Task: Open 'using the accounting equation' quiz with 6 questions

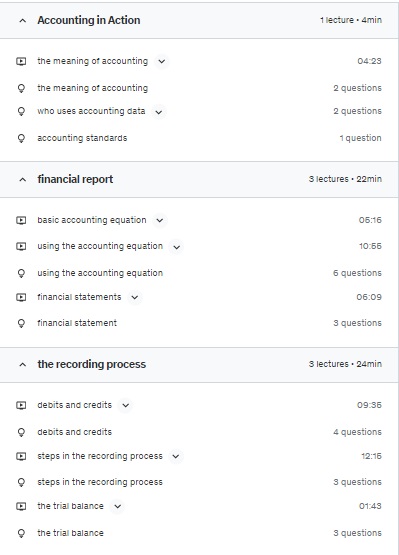Action: (100, 273)
